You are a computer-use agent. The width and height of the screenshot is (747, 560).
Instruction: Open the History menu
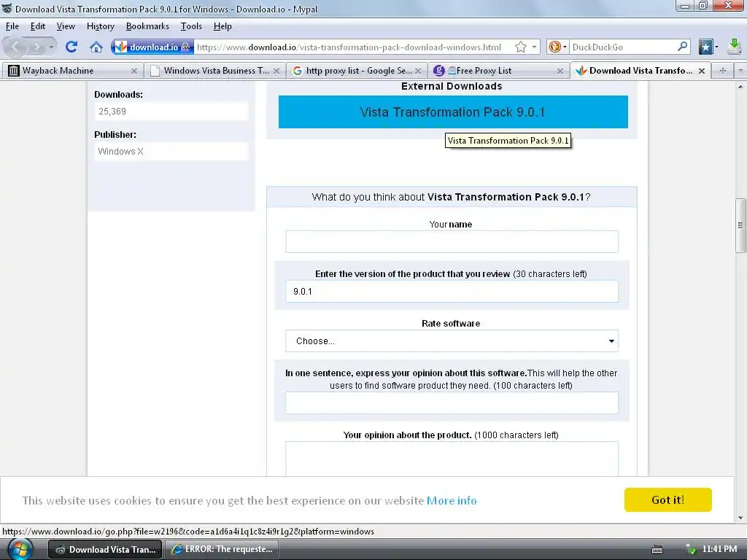coord(101,26)
